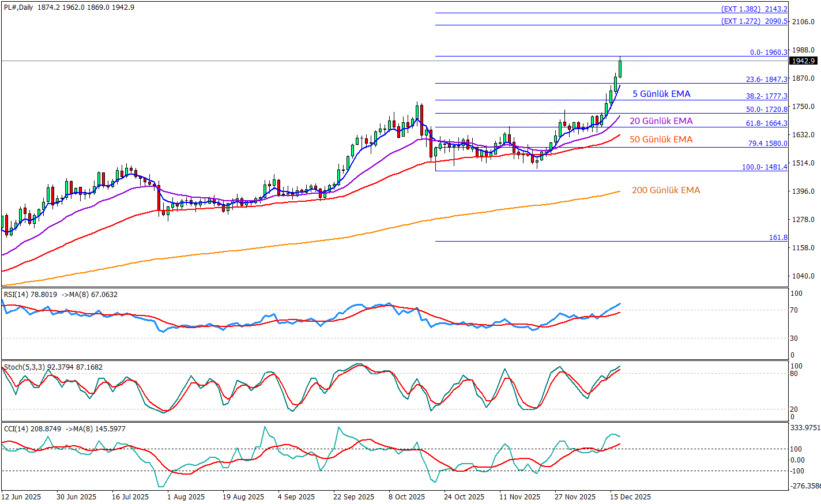Click the PL#,Daily chart title label

point(18,7)
